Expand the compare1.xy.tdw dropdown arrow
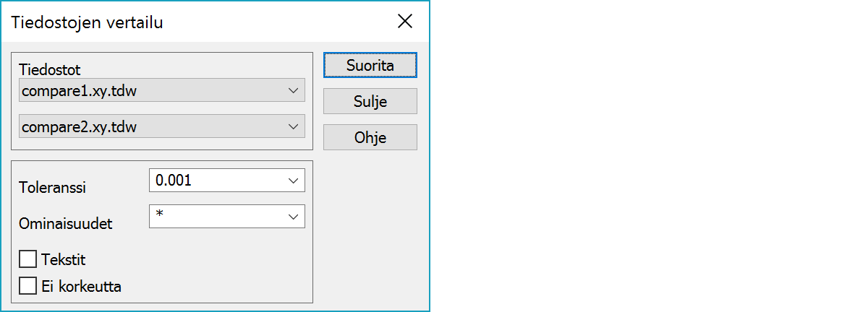The image size is (868, 312). [293, 91]
